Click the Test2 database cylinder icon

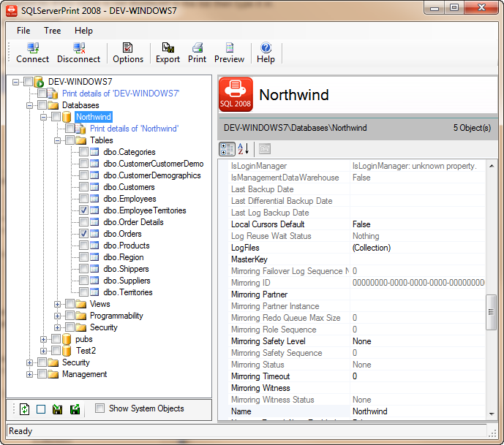67,351
